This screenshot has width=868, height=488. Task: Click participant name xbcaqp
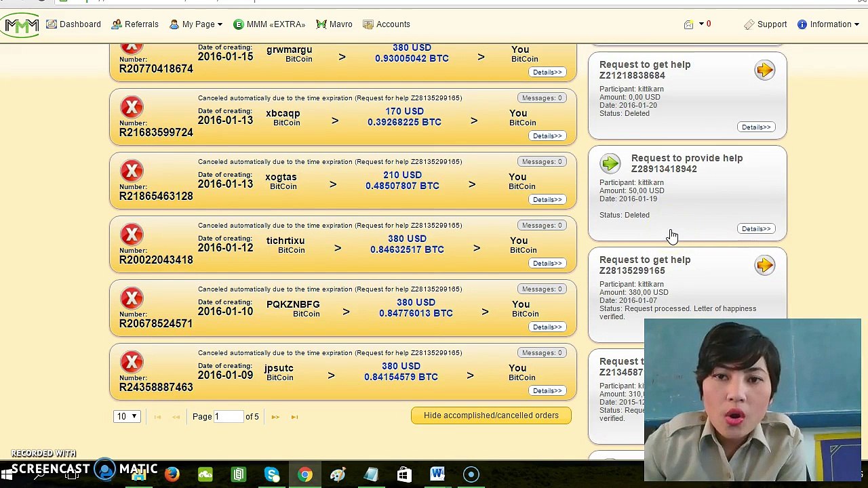tap(283, 113)
